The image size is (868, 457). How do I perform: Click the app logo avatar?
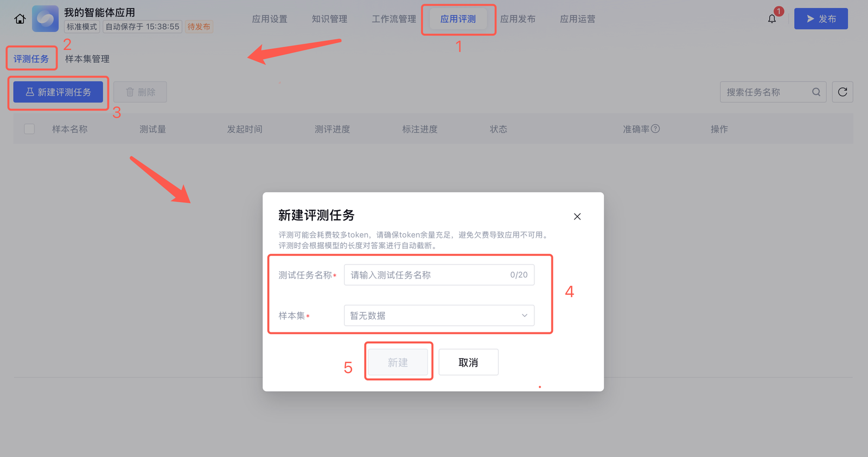[45, 19]
